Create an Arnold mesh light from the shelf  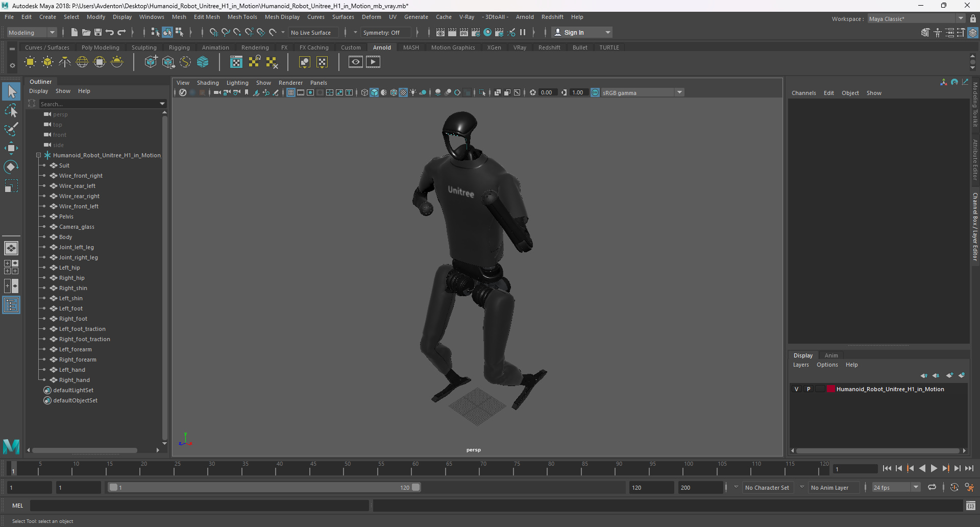click(x=47, y=62)
